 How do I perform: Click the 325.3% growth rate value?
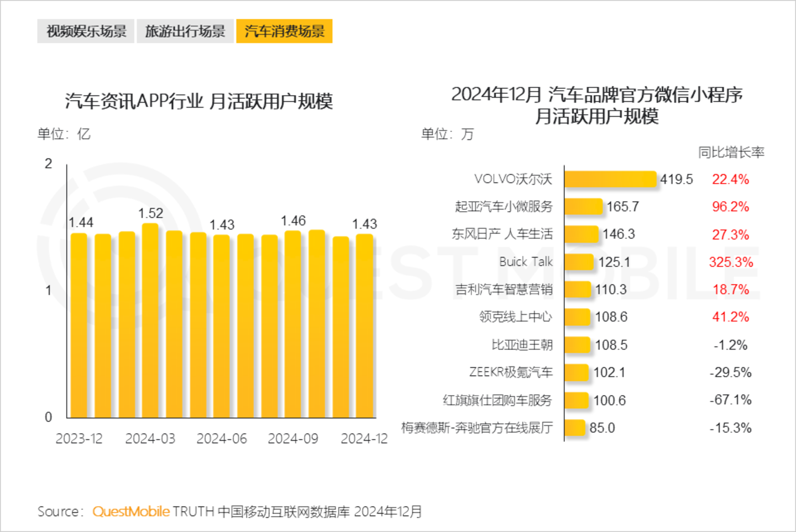tap(730, 262)
